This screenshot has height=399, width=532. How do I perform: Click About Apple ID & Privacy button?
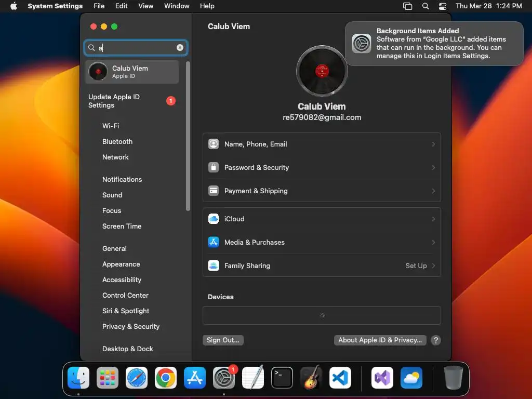point(380,340)
